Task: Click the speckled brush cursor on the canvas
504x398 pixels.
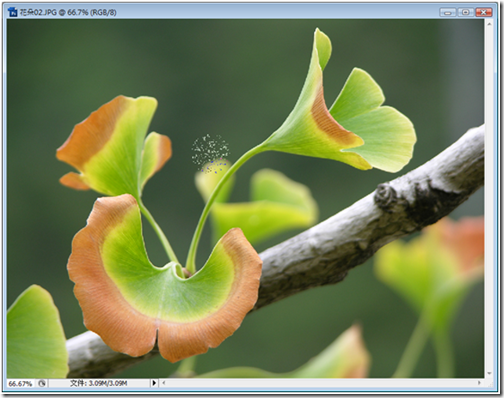Action: [211, 154]
